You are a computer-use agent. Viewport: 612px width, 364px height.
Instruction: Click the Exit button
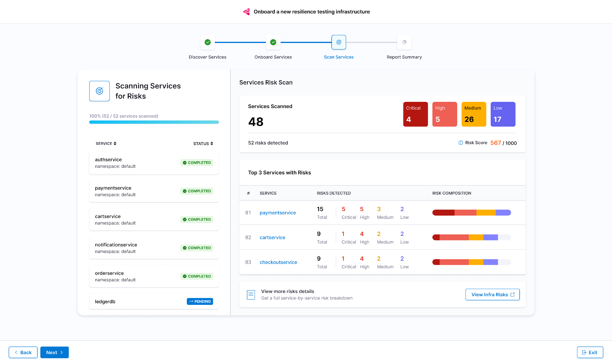click(590, 352)
